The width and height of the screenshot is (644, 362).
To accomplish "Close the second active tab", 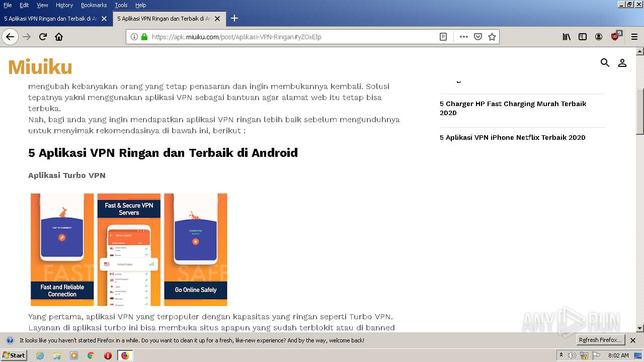I will (x=217, y=19).
